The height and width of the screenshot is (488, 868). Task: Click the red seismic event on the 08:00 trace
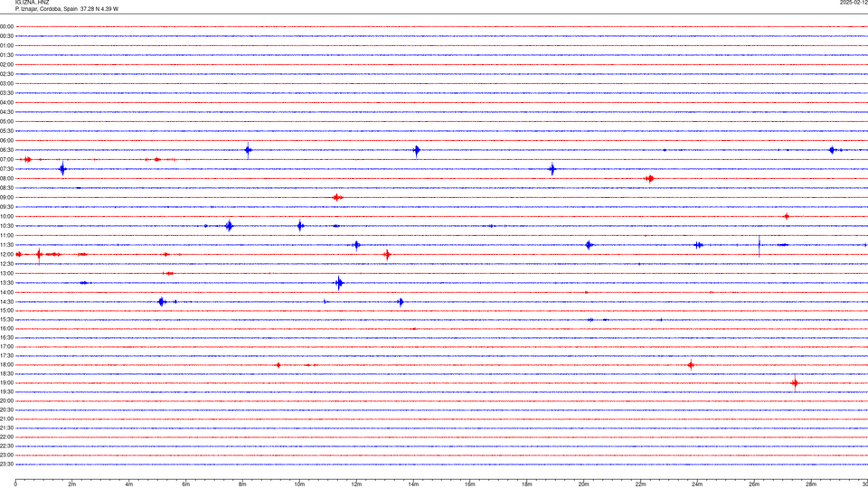click(x=650, y=179)
